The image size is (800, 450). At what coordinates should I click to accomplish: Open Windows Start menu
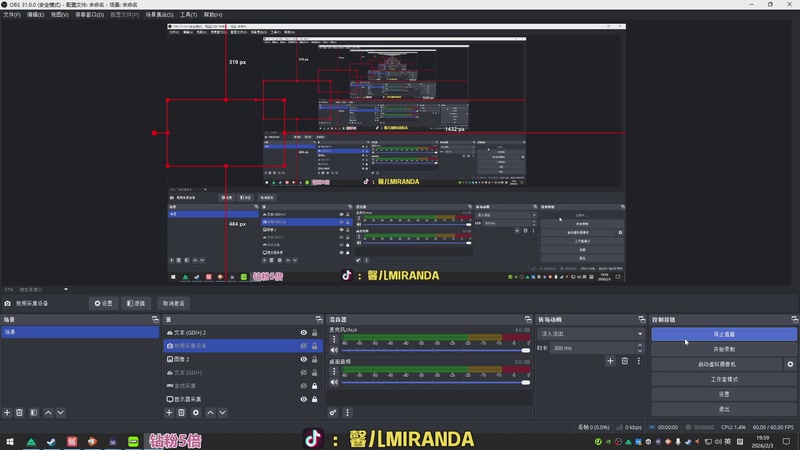coord(10,441)
